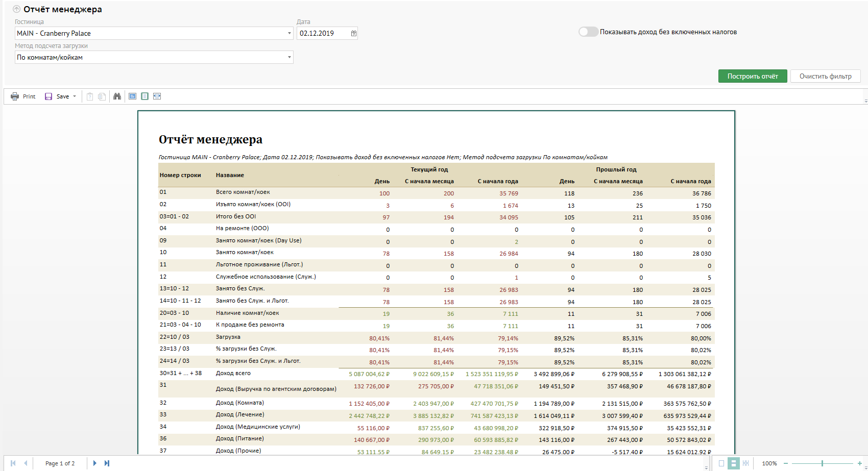Open the Save format dropdown arrow
Viewport: 868px width, 471px height.
point(75,96)
